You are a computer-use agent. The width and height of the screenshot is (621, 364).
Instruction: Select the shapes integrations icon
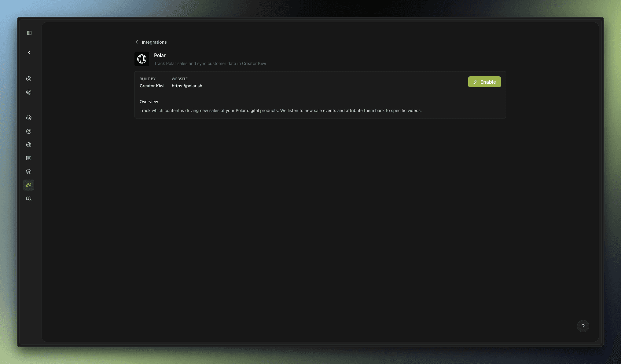pyautogui.click(x=29, y=185)
